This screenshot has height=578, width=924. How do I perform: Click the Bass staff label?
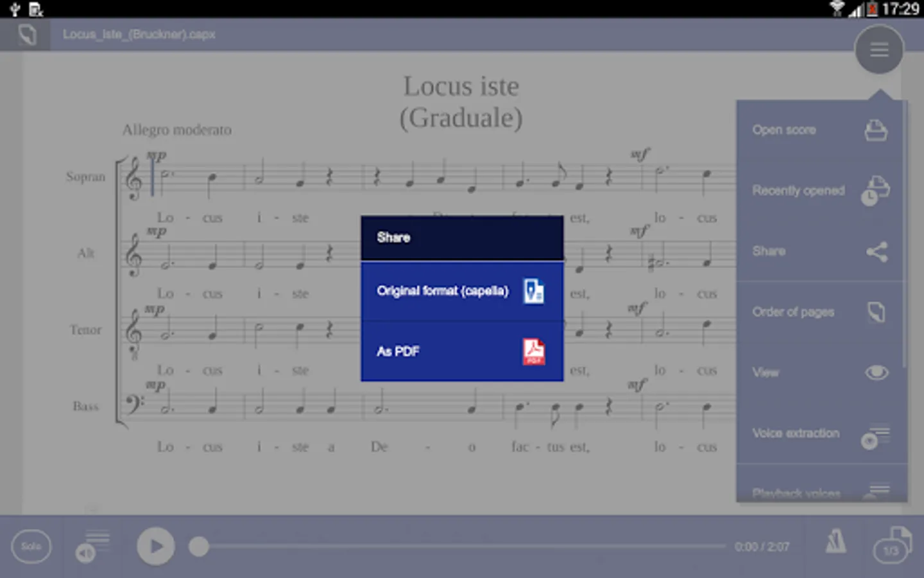(85, 406)
